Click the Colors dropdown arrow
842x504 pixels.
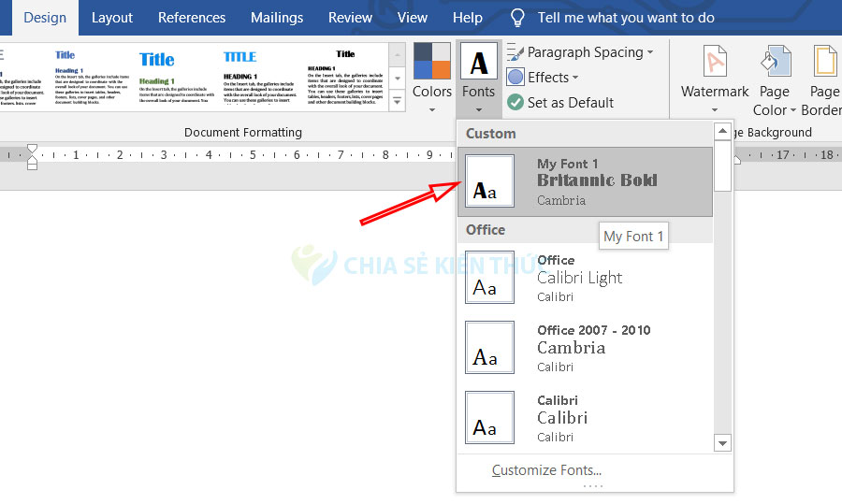431,110
